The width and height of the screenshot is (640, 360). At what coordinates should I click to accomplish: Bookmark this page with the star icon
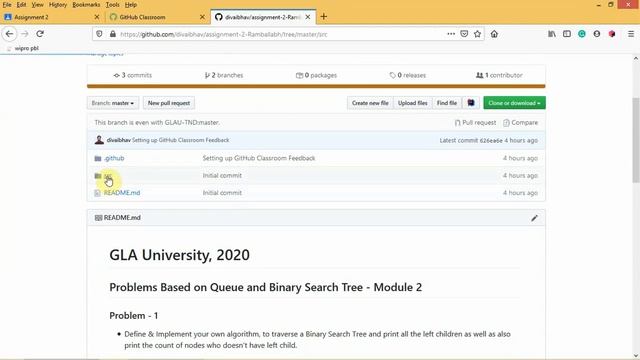478,34
